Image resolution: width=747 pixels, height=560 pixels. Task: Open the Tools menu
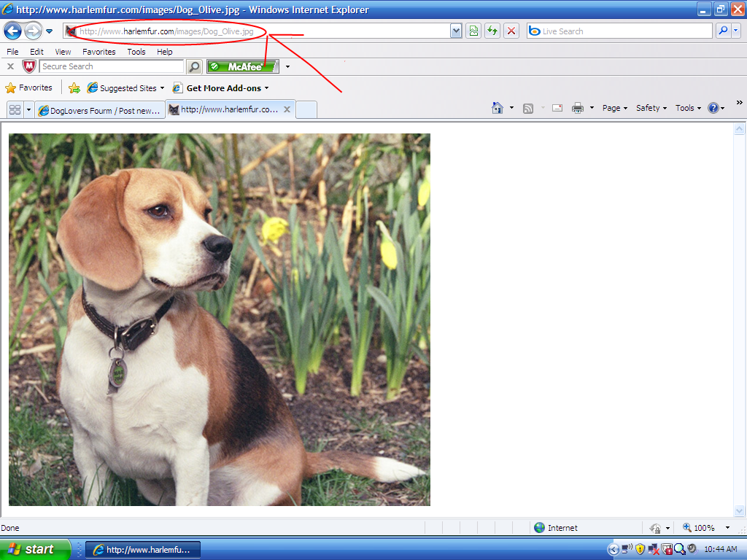point(136,52)
